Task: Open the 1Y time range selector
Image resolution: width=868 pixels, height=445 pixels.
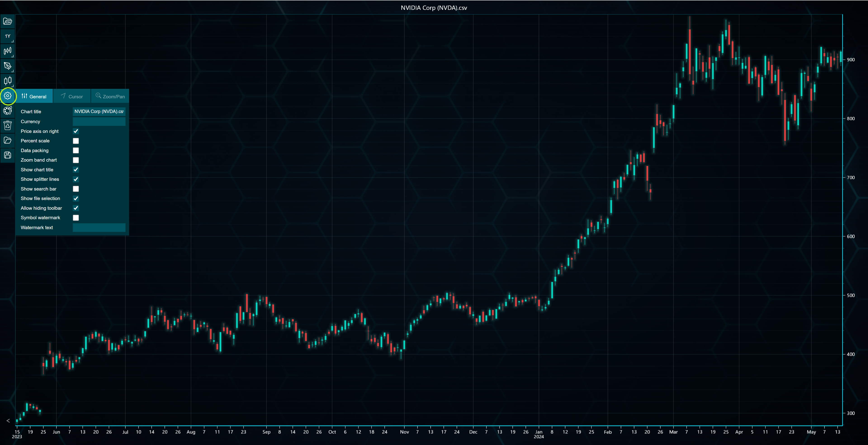Action: click(8, 36)
